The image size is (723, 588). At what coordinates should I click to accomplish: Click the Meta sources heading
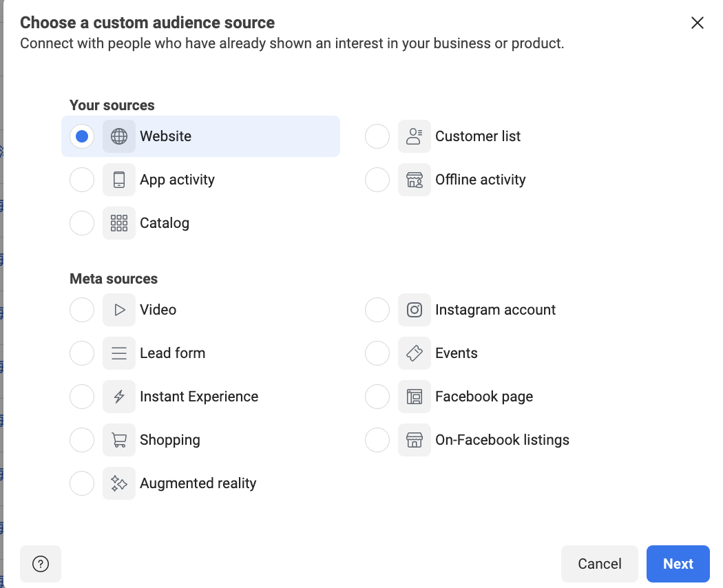point(114,279)
